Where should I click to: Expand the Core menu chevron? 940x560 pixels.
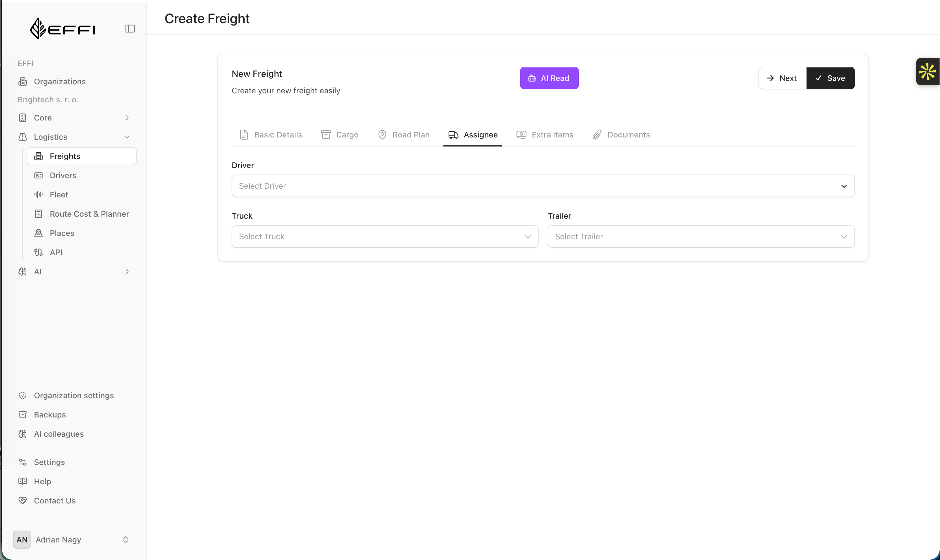127,118
